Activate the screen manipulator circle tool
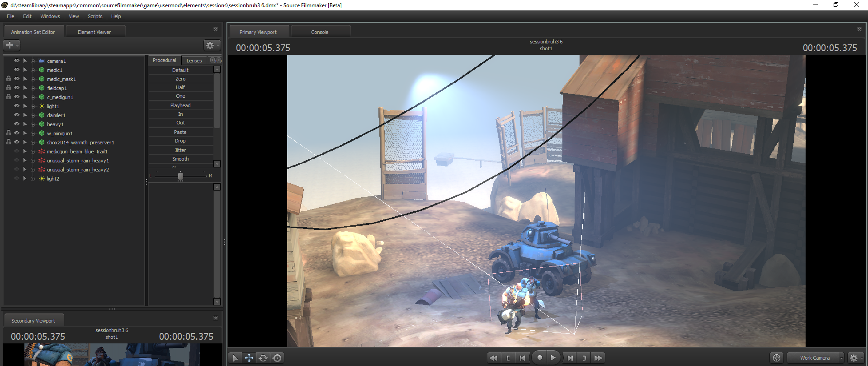The image size is (868, 366). pos(277,358)
